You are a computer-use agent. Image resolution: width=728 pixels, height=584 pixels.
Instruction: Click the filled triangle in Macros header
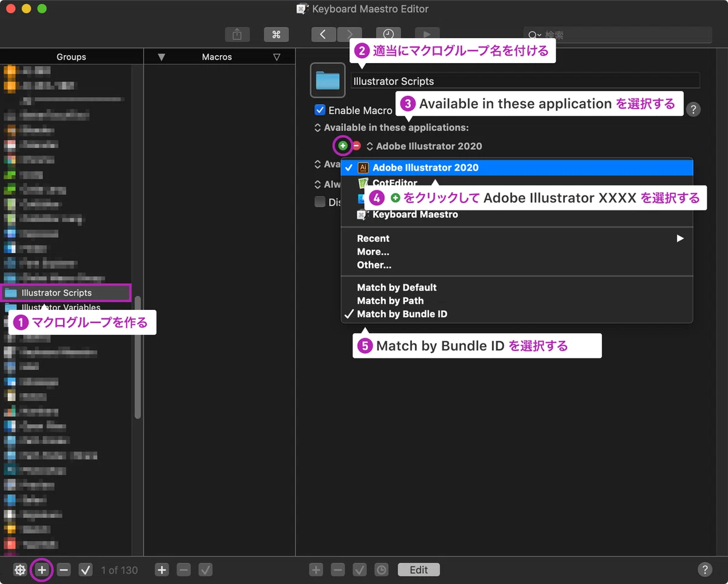pyautogui.click(x=161, y=57)
